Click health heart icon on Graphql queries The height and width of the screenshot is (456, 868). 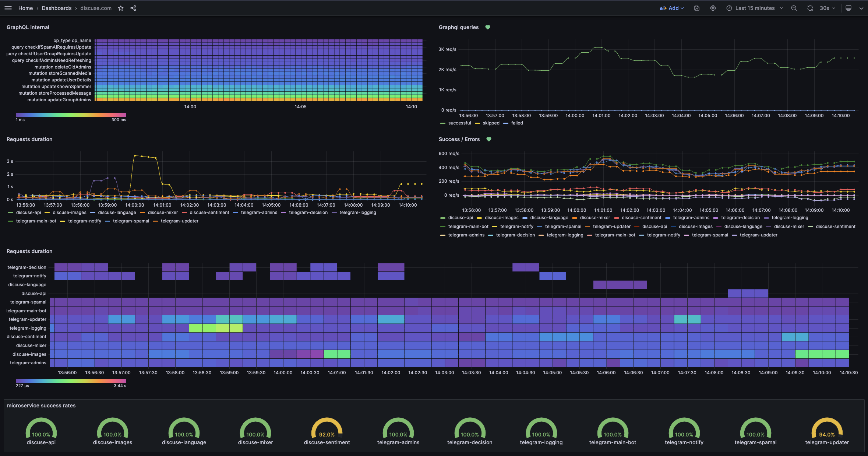pyautogui.click(x=488, y=27)
